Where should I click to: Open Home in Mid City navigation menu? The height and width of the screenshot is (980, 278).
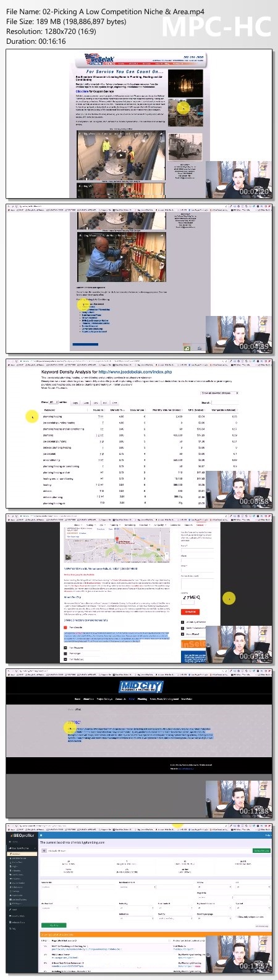pos(77,699)
